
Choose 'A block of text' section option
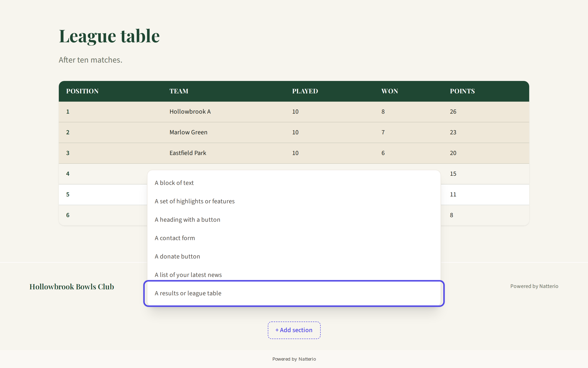click(x=294, y=183)
